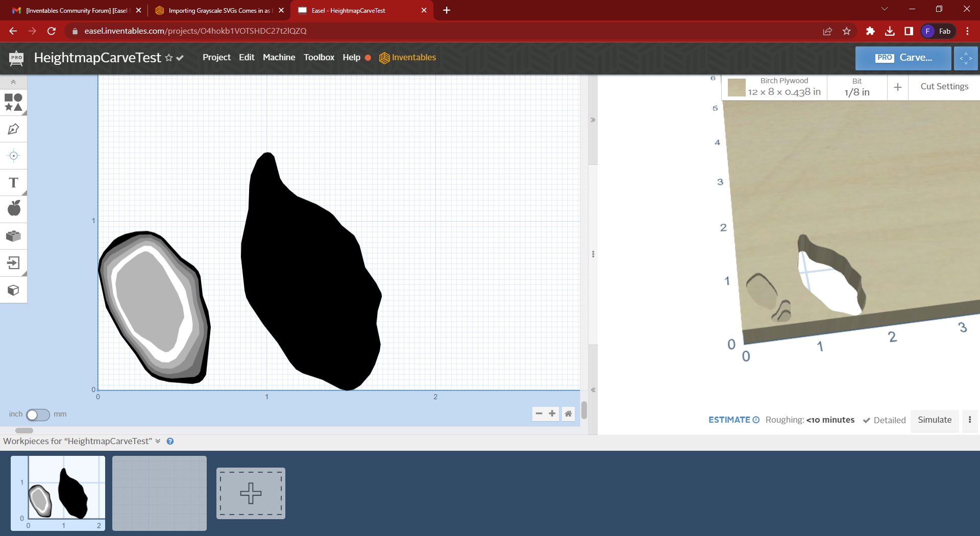Click the Birch Plywood material swatch

[x=737, y=87]
